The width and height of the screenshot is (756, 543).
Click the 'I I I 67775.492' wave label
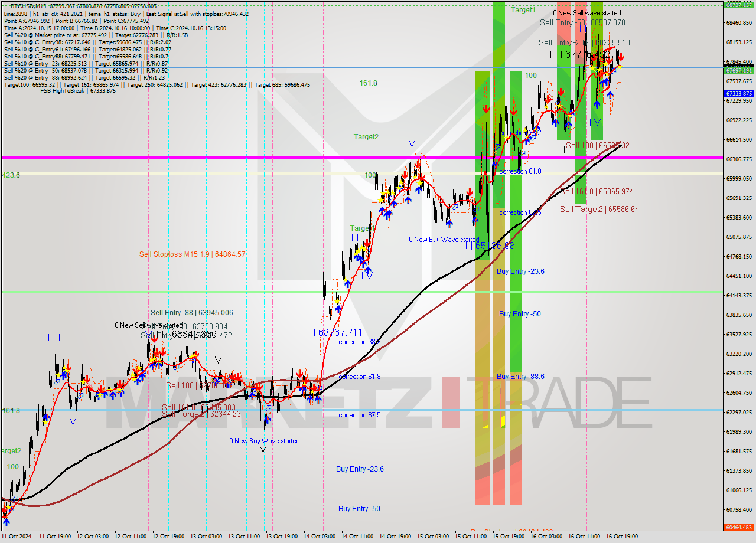point(579,54)
